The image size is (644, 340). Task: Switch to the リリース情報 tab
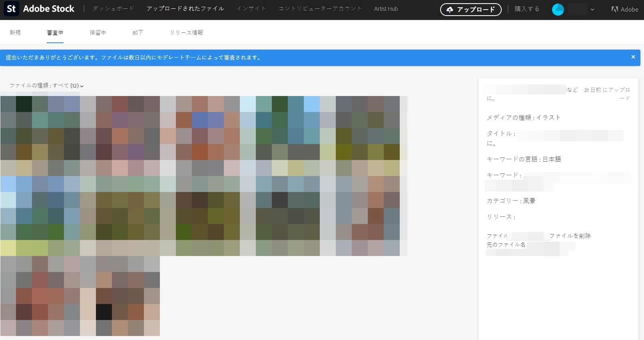click(x=186, y=33)
